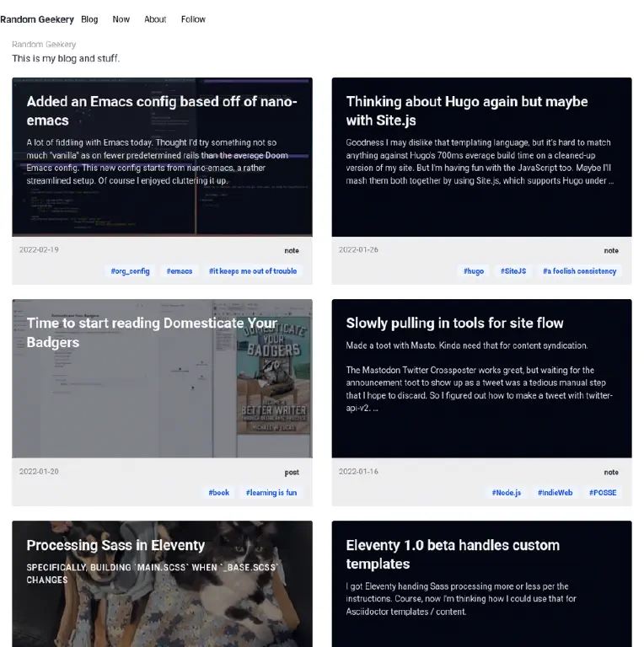The height and width of the screenshot is (647, 644).
Task: Click 'note' type label on Emacs config card
Action: (292, 250)
